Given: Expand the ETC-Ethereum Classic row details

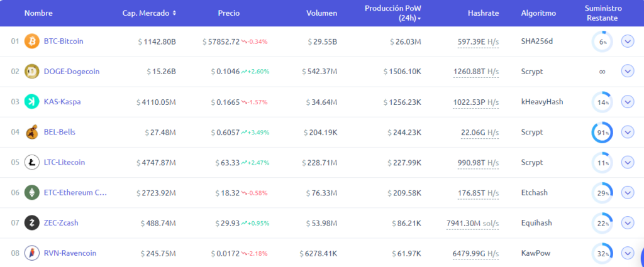Looking at the screenshot, I should coord(628,192).
